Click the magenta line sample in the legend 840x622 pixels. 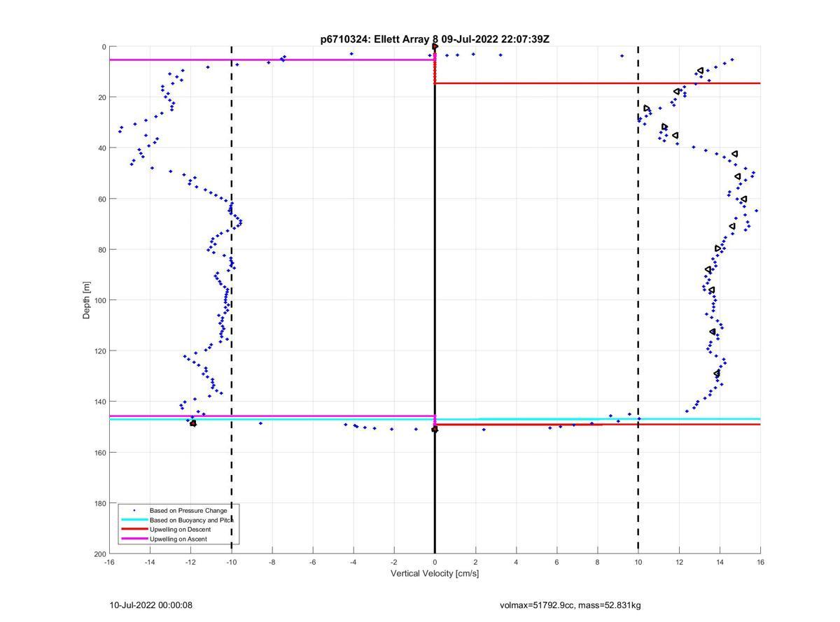coord(134,539)
